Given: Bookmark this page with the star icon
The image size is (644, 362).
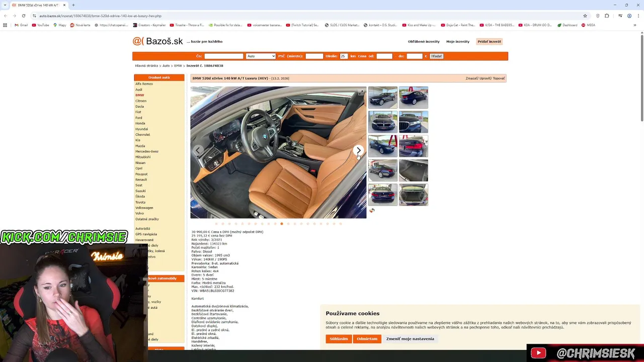Looking at the screenshot, I should click(x=585, y=16).
